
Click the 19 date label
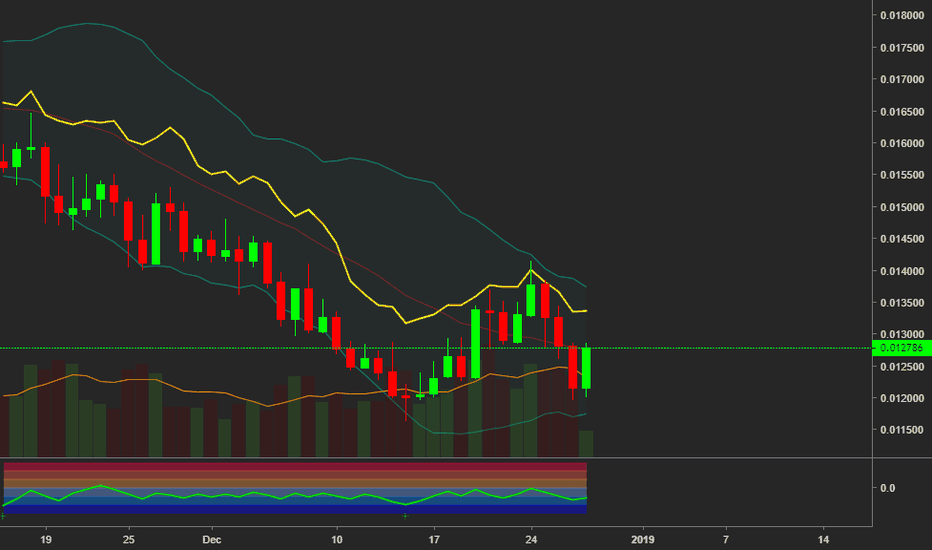pyautogui.click(x=46, y=540)
